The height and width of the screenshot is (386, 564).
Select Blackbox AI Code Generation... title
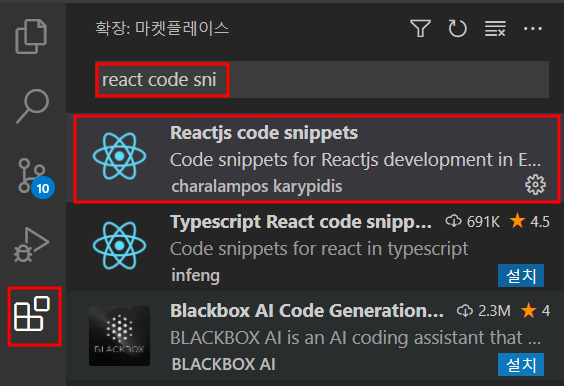pos(307,311)
